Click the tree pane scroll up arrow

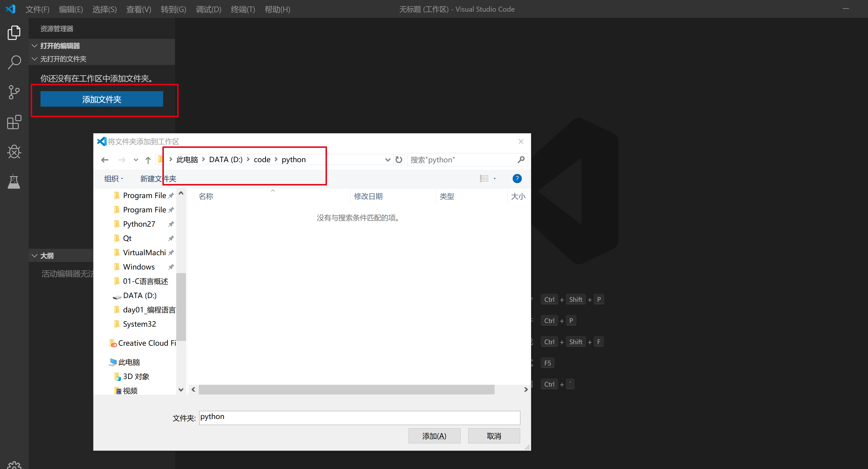181,193
